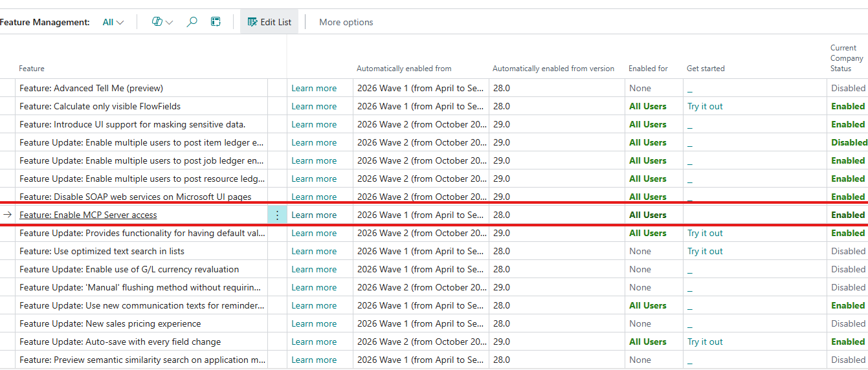Image resolution: width=868 pixels, height=370 pixels.
Task: Click the search magnifier icon
Action: click(x=192, y=22)
